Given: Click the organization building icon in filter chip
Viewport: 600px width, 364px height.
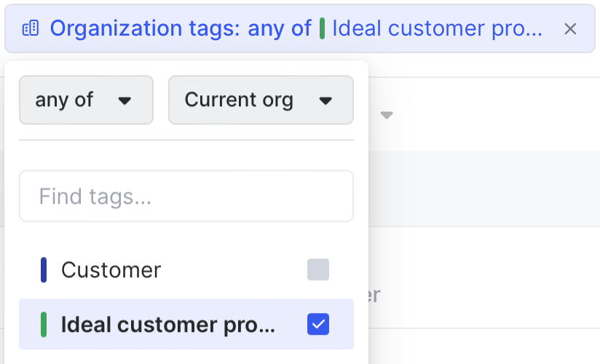Looking at the screenshot, I should click(30, 29).
